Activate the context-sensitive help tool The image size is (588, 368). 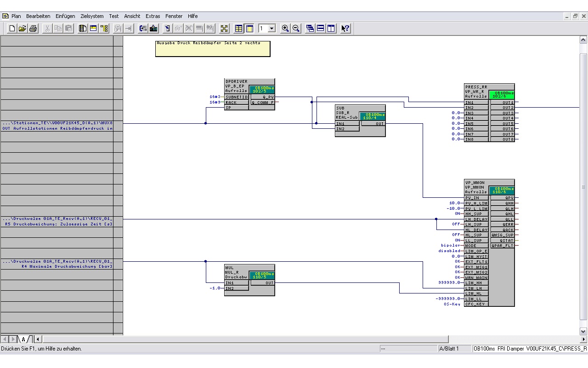345,28
